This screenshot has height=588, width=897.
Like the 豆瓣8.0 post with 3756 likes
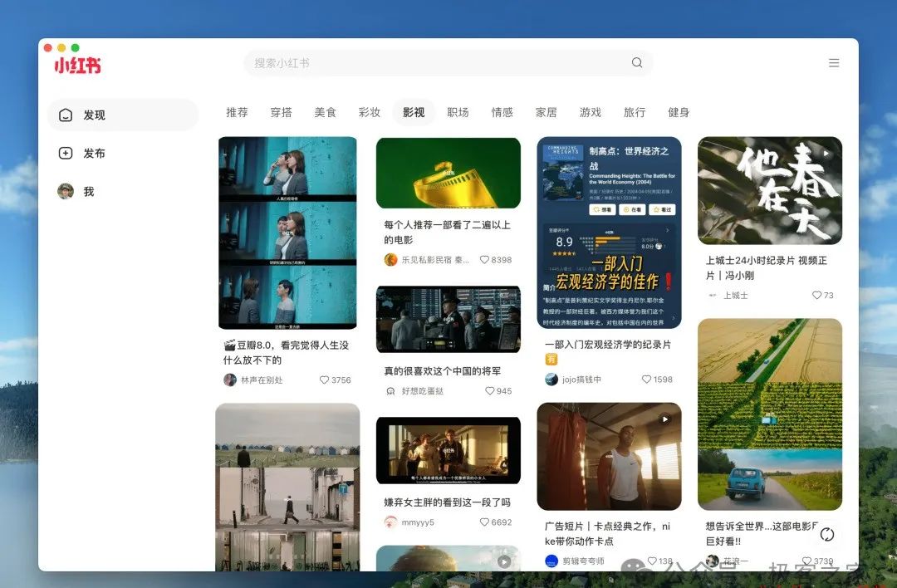324,380
